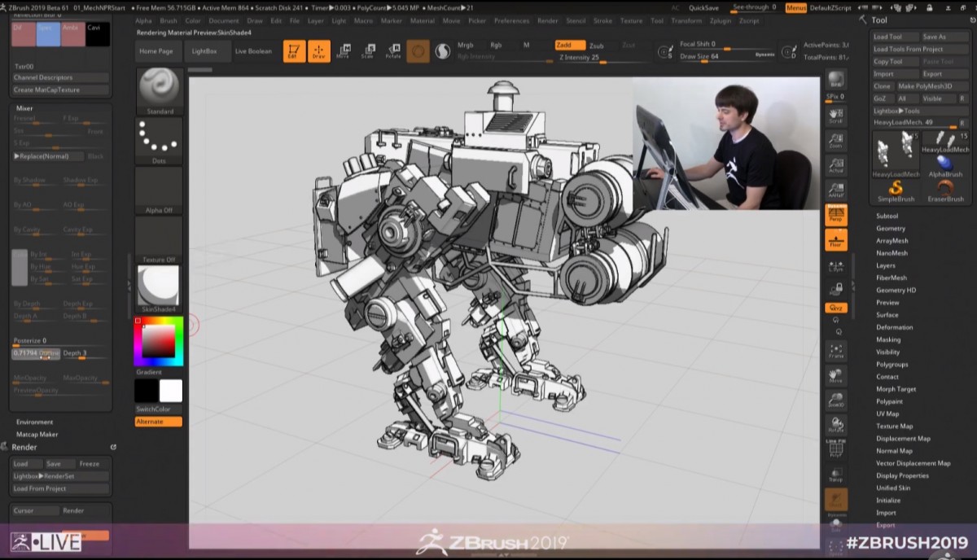Image resolution: width=977 pixels, height=560 pixels.
Task: Expand the Deformation section
Action: [x=894, y=327]
